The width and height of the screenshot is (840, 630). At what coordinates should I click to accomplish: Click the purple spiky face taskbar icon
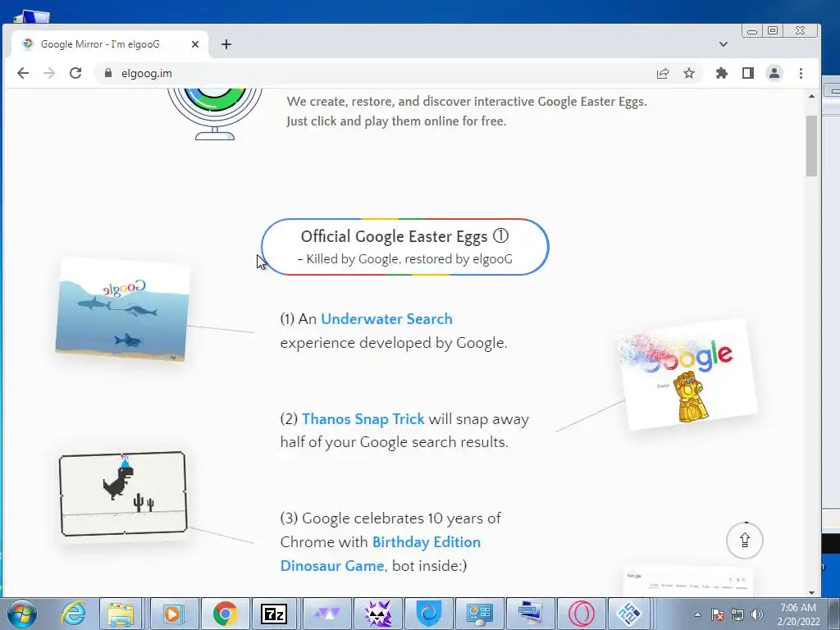377,614
